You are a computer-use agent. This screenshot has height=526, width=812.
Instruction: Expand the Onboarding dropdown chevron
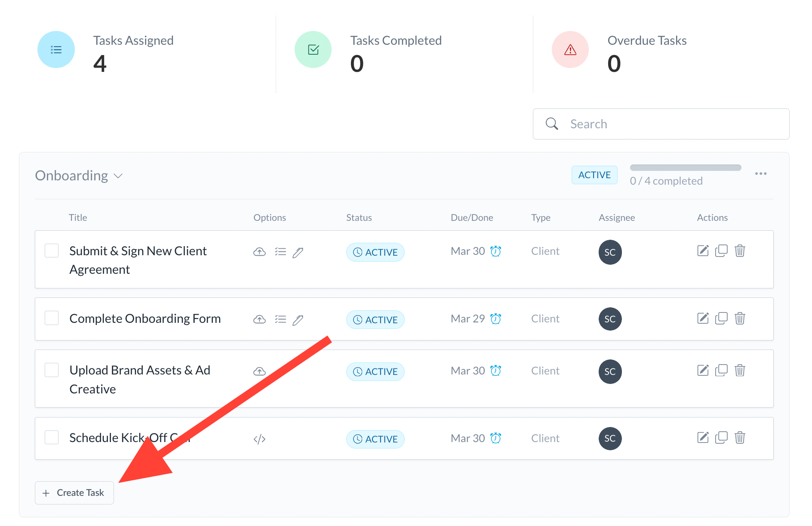118,176
